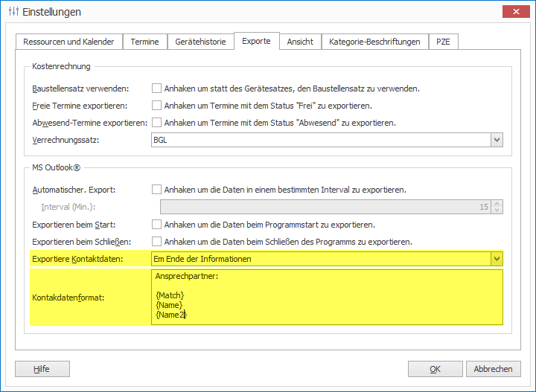
Task: Open Kategorie-Beschriftungen tab
Action: click(374, 42)
